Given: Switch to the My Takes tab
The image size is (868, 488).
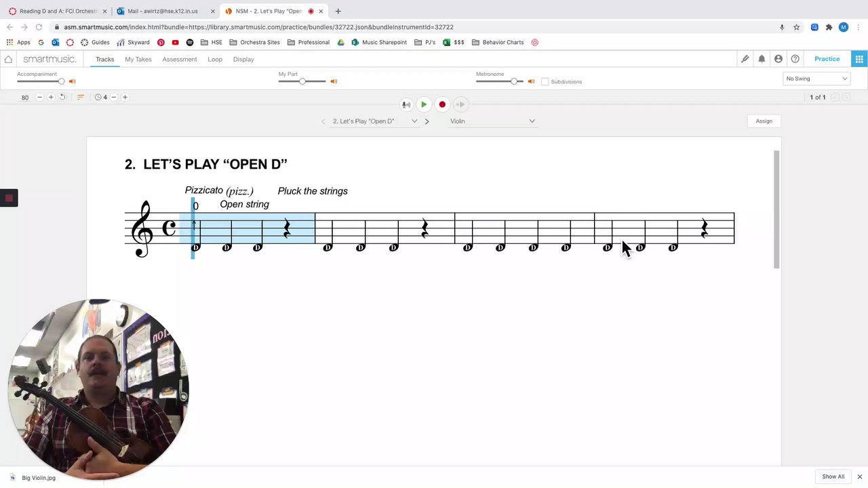Looking at the screenshot, I should (x=138, y=59).
